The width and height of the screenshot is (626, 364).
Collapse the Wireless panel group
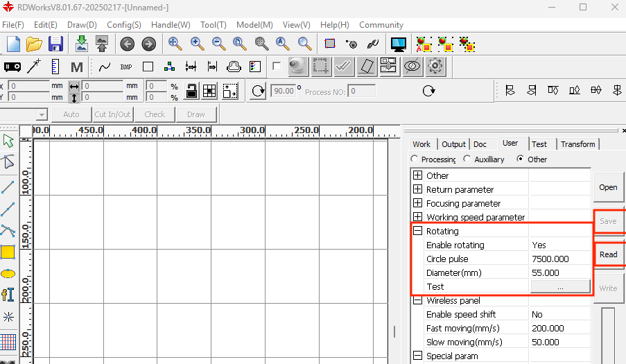(x=417, y=300)
